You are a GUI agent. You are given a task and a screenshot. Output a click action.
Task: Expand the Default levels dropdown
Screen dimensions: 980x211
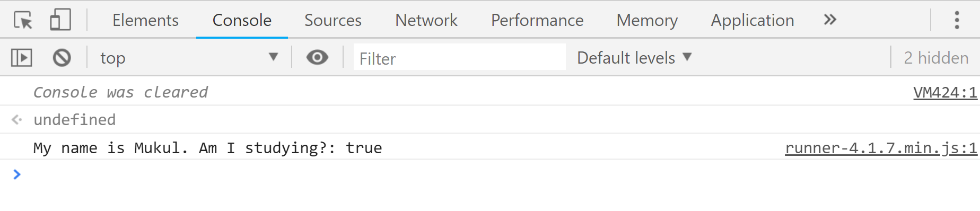tap(634, 57)
